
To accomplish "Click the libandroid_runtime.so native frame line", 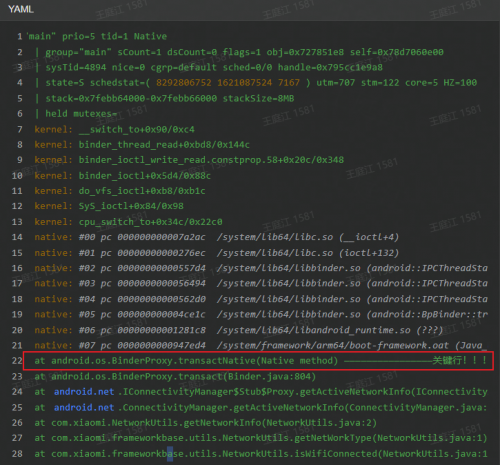I will [x=239, y=330].
